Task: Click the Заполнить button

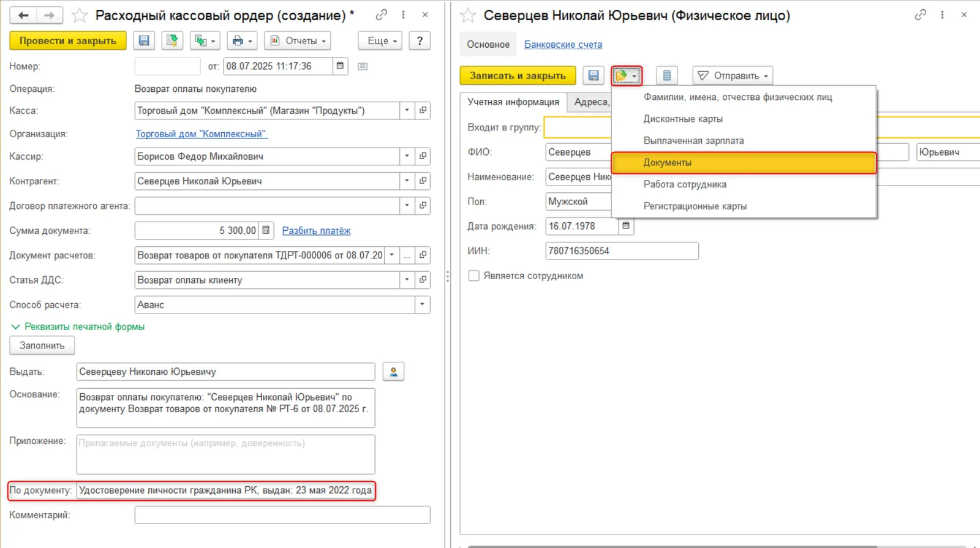Action: pos(42,345)
